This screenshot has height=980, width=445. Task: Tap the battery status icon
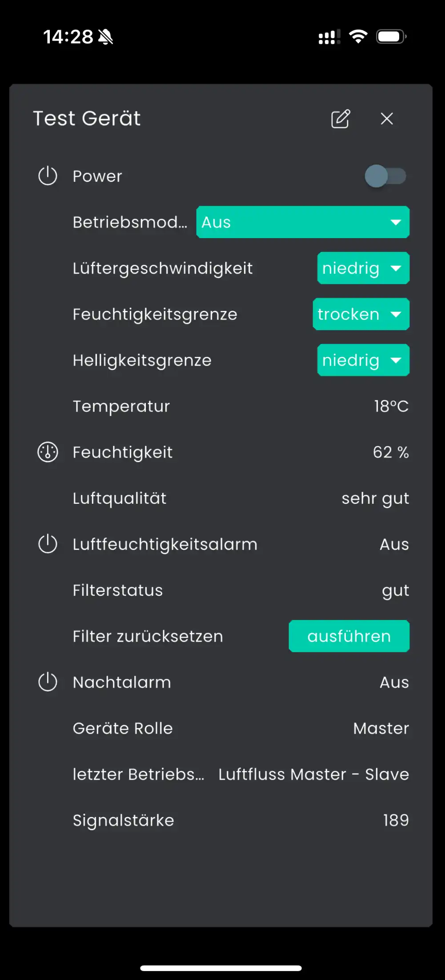391,36
